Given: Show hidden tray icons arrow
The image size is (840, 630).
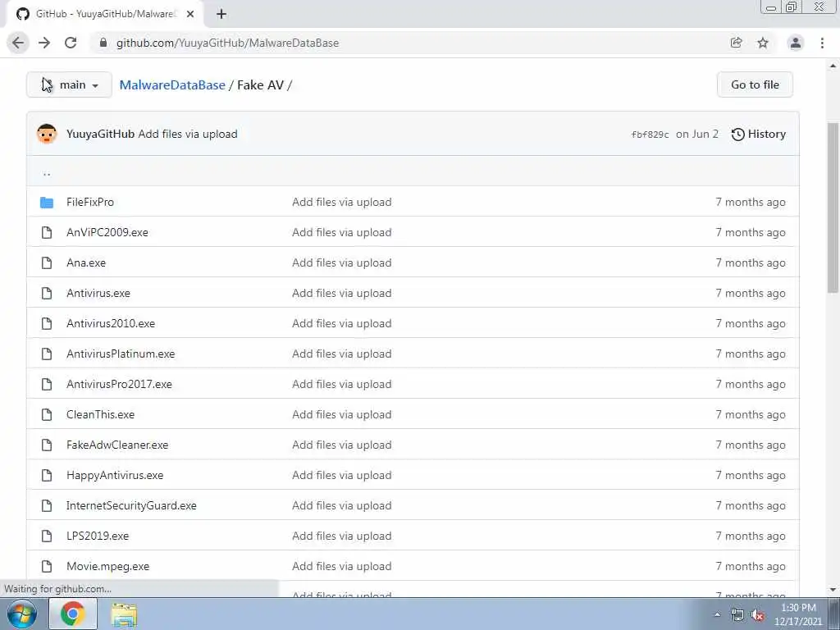Looking at the screenshot, I should pos(717,615).
